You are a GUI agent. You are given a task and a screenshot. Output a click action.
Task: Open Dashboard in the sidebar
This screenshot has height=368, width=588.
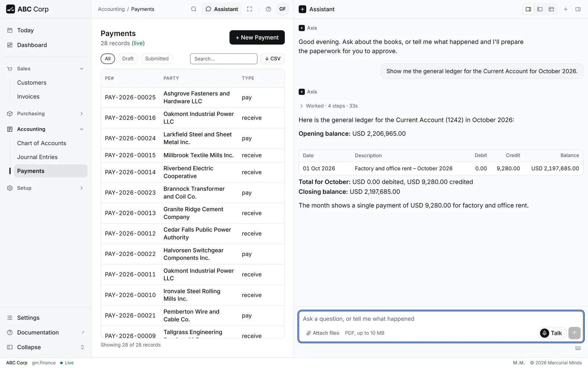tap(46, 45)
